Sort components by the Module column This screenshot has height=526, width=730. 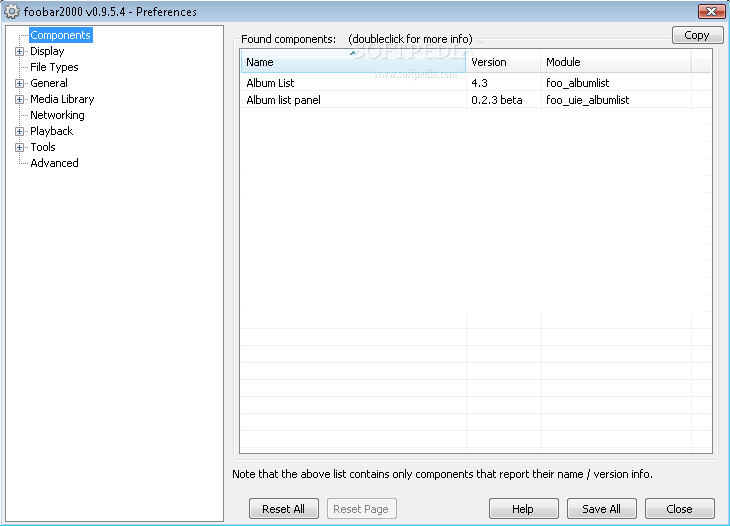616,62
